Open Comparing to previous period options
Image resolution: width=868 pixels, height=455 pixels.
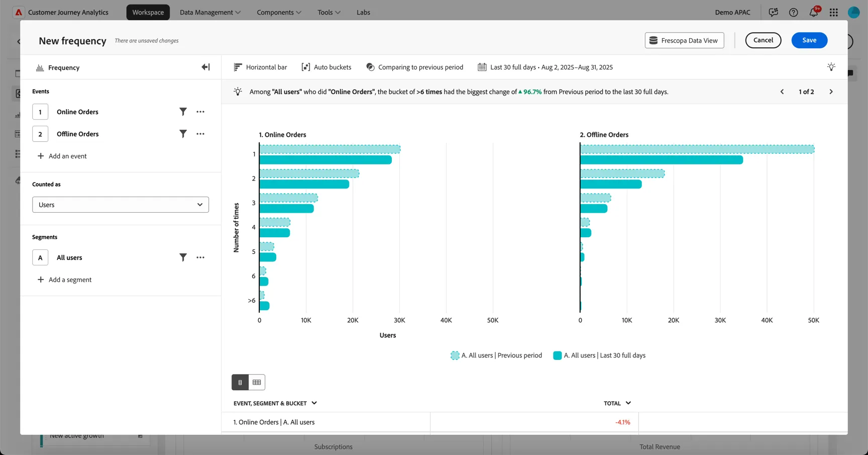pos(415,67)
